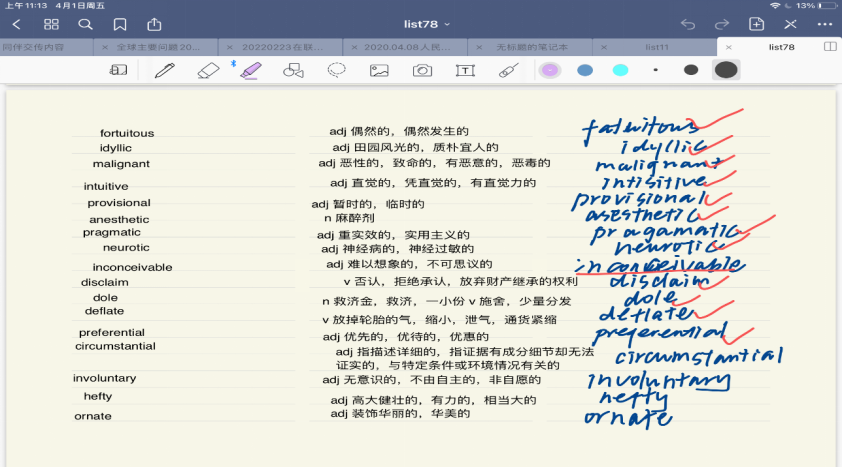Select the Shapes tool
The image size is (842, 468).
pyautogui.click(x=293, y=70)
